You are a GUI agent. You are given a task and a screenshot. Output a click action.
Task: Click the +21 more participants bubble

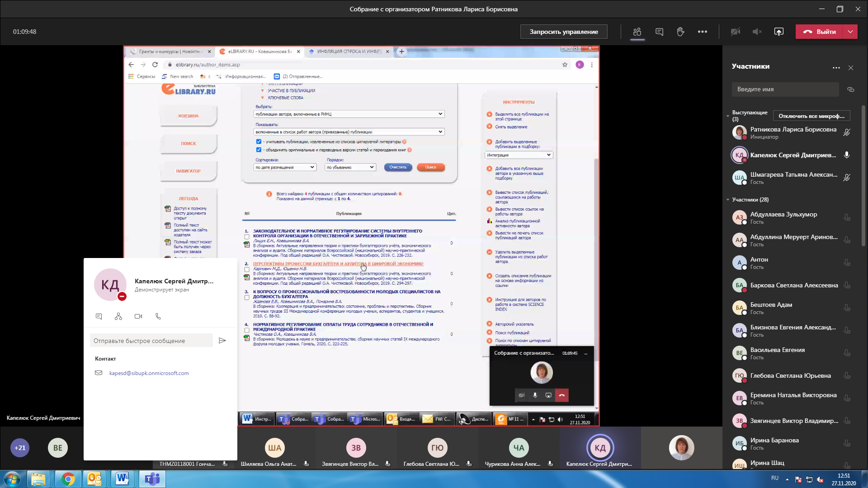tap(20, 448)
